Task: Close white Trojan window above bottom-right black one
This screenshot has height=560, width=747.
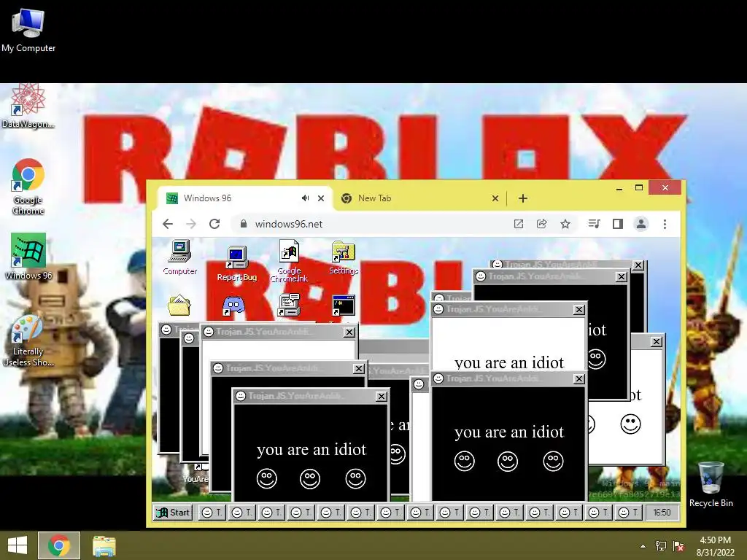Action: point(578,309)
